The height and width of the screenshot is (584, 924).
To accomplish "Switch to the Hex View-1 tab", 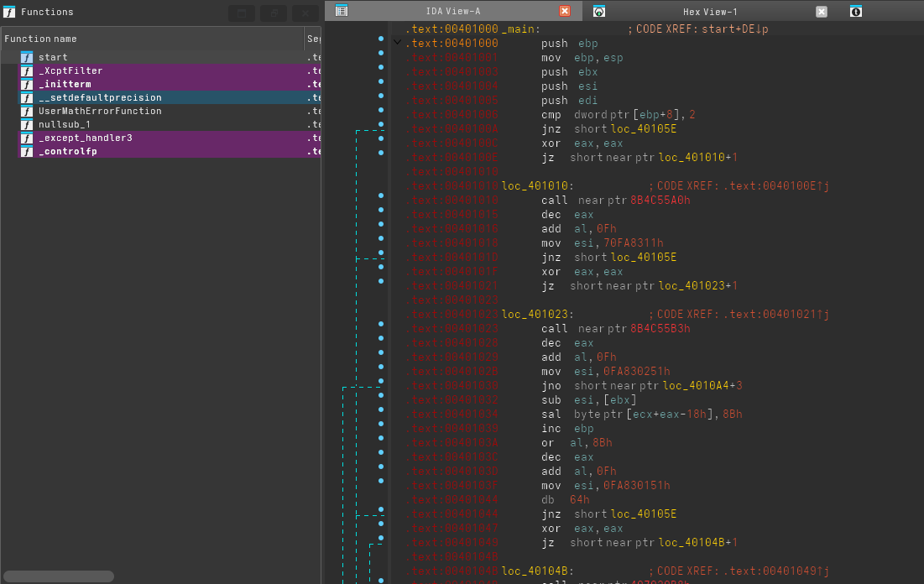I will (x=710, y=11).
